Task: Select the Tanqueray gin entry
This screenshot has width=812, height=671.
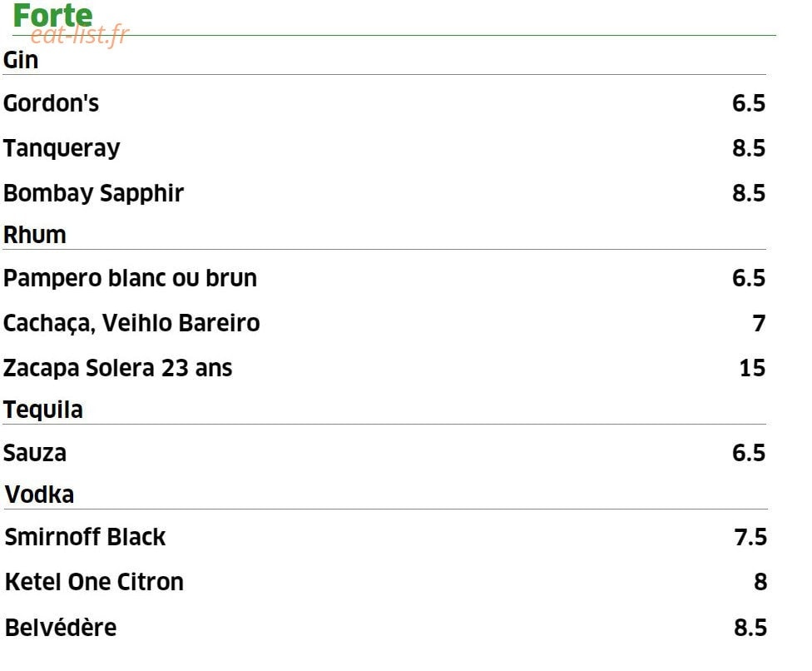Action: (62, 149)
